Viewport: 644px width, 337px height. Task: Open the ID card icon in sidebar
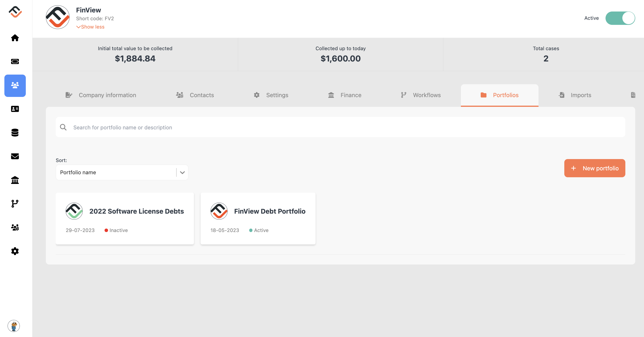[15, 109]
